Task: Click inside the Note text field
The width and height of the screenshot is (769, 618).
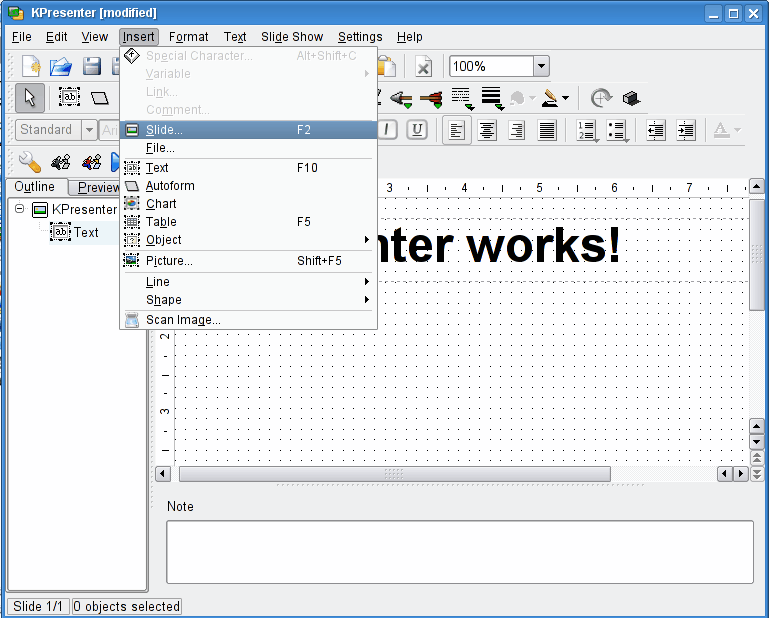Action: point(459,551)
